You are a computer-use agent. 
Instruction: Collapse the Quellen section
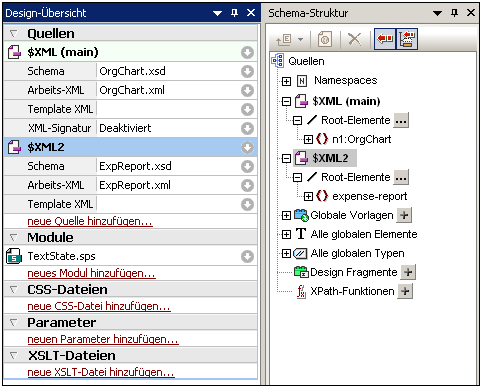pos(13,34)
